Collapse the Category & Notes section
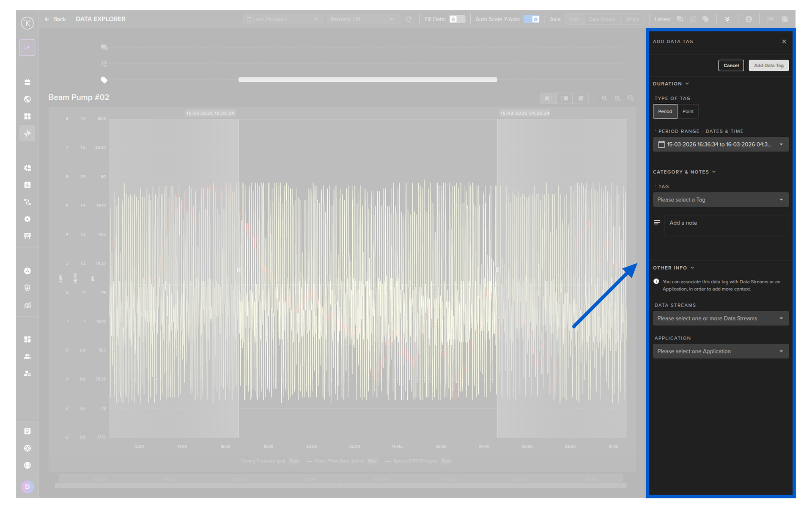 pos(684,172)
